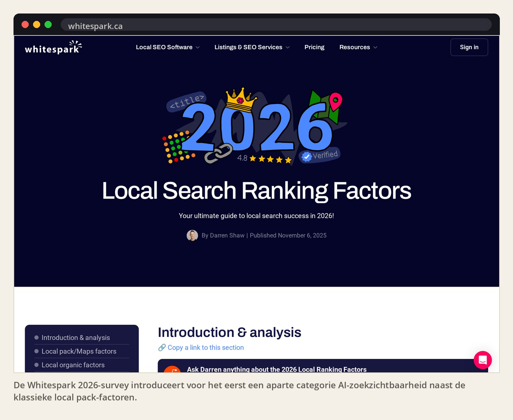Expand the Listings & SEO Services chevron

288,47
